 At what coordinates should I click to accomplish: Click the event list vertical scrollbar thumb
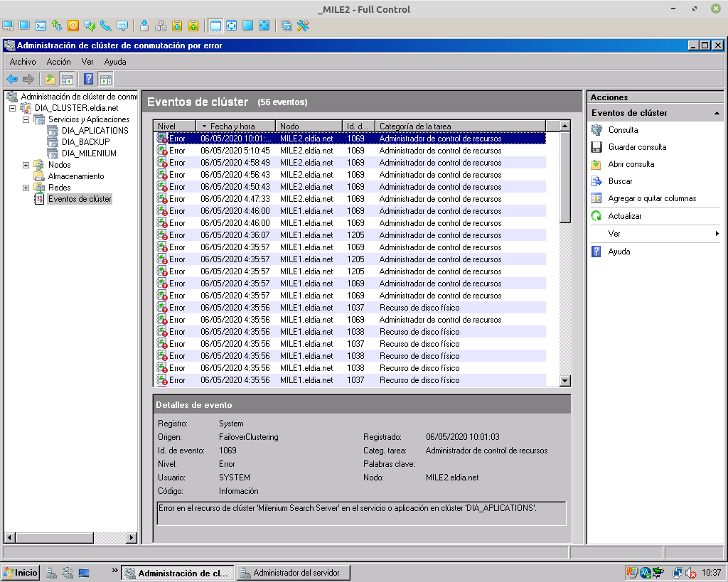tap(565, 178)
